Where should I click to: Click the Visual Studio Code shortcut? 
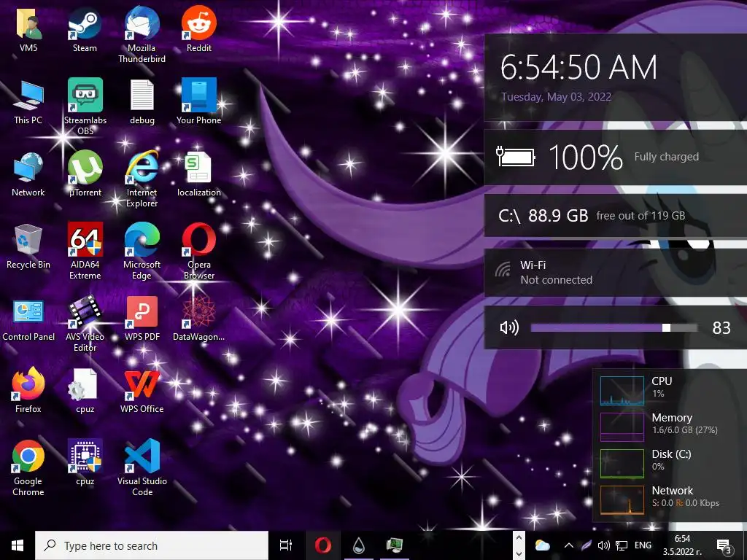[x=142, y=467]
